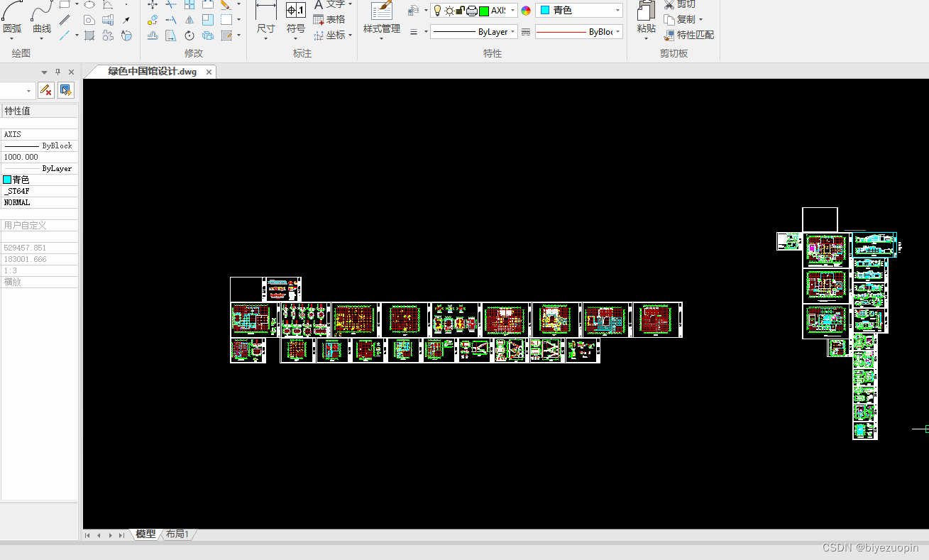Click the horizontal row of drawing sheets thumbnail
Image resolution: width=929 pixels, height=560 pixels.
[456, 320]
